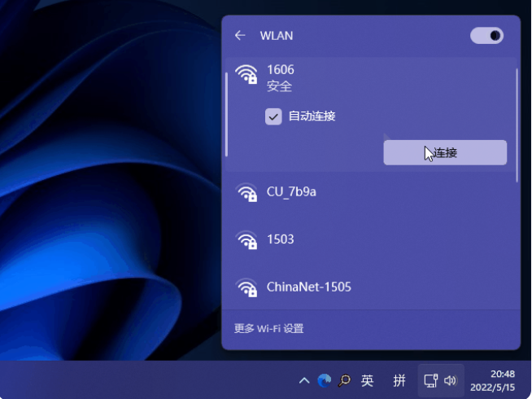Click the 拼 IME mode indicator

pos(399,380)
